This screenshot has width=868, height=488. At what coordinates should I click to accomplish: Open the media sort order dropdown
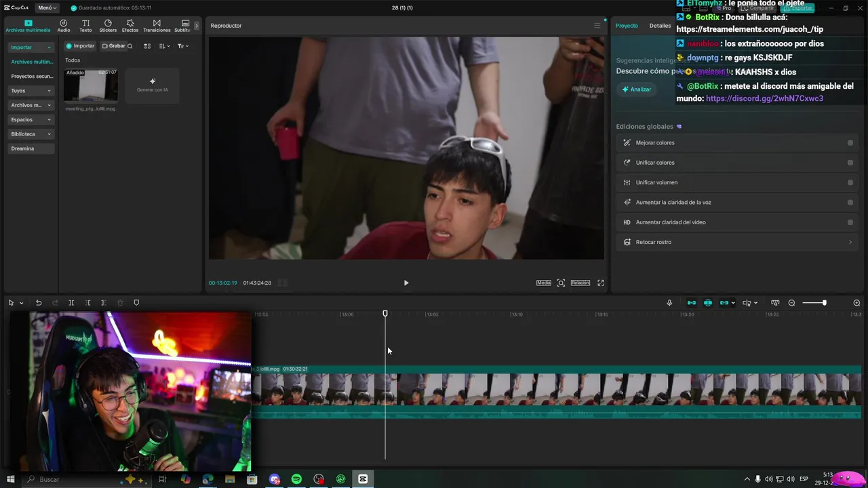(164, 46)
